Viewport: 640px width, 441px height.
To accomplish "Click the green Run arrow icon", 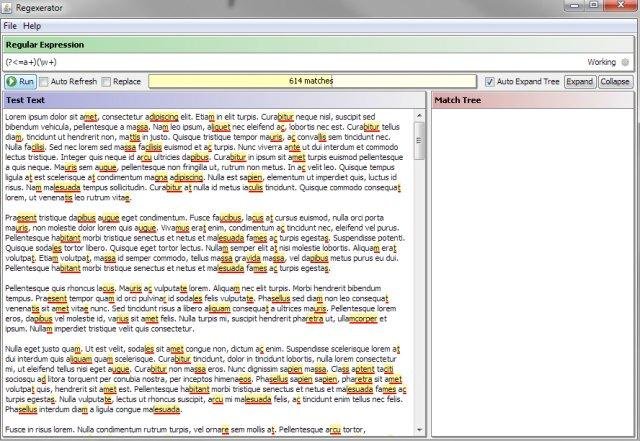I will click(x=11, y=82).
